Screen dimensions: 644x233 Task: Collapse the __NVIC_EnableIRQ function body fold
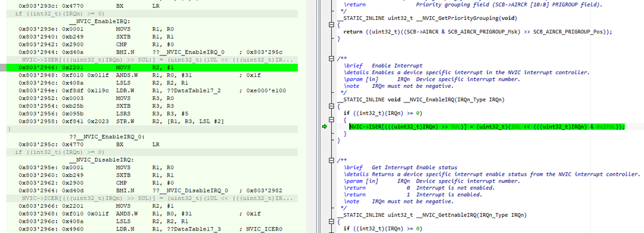tap(331, 106)
